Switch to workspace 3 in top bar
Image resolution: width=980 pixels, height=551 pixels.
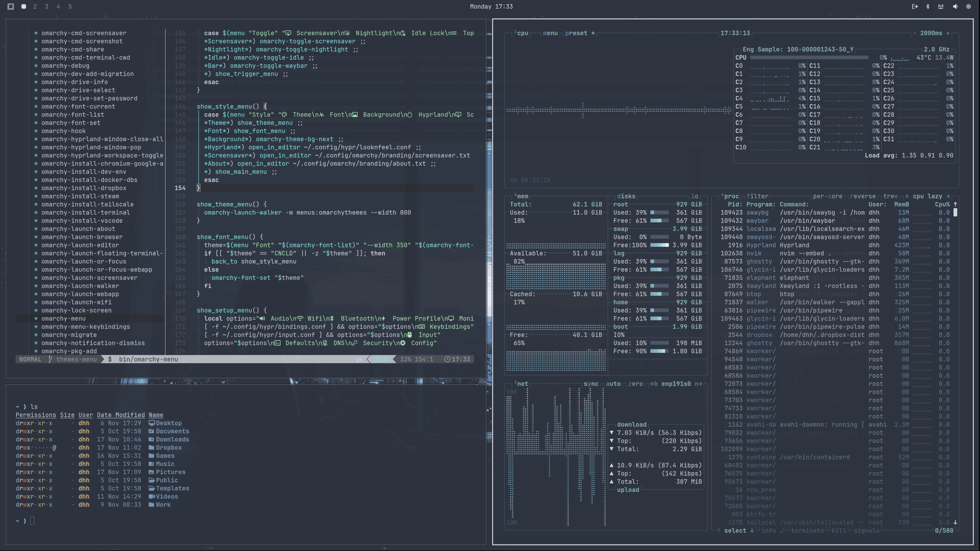[x=47, y=7]
